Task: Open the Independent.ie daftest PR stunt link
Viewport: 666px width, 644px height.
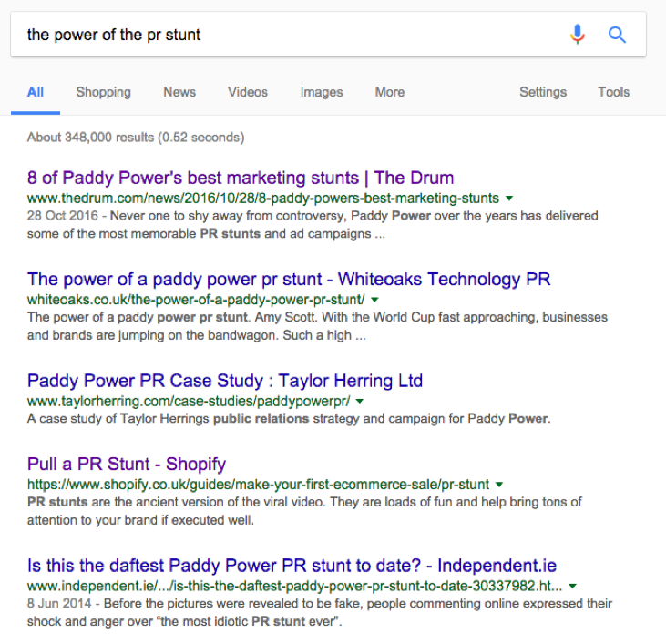Action: pyautogui.click(x=292, y=566)
